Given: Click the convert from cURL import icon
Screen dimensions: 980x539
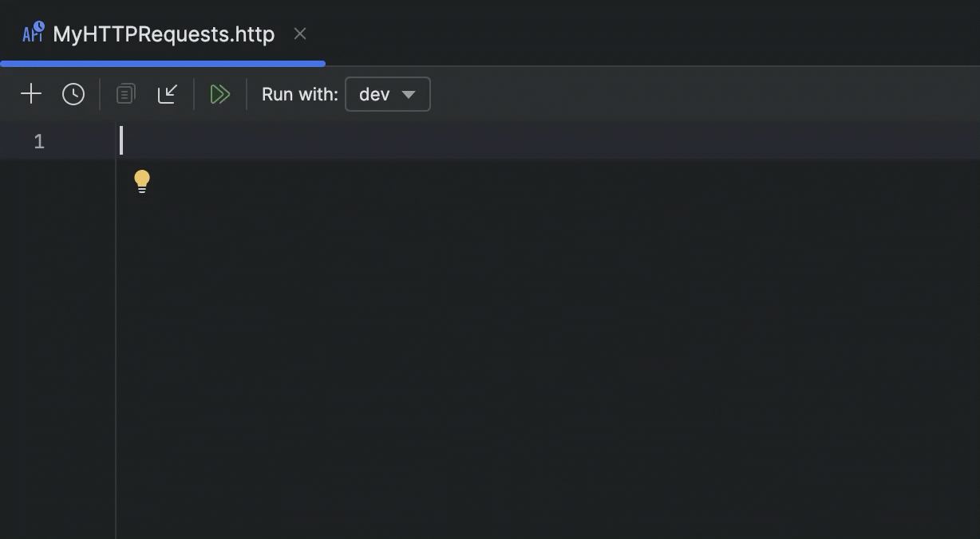Looking at the screenshot, I should 168,93.
